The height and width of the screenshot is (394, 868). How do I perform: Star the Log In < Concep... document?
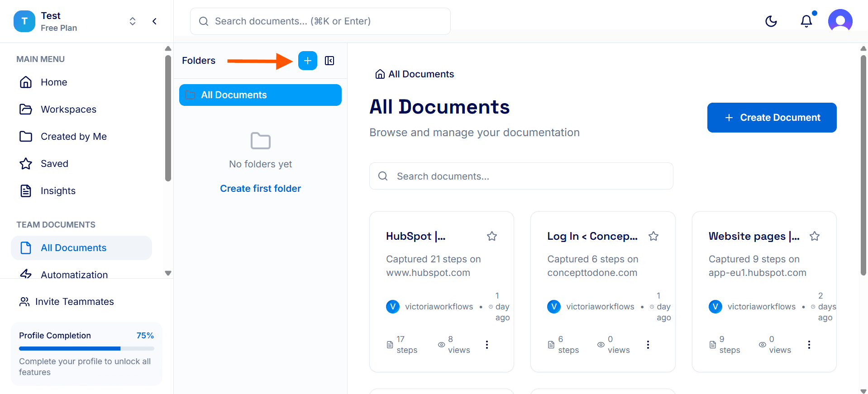click(653, 236)
